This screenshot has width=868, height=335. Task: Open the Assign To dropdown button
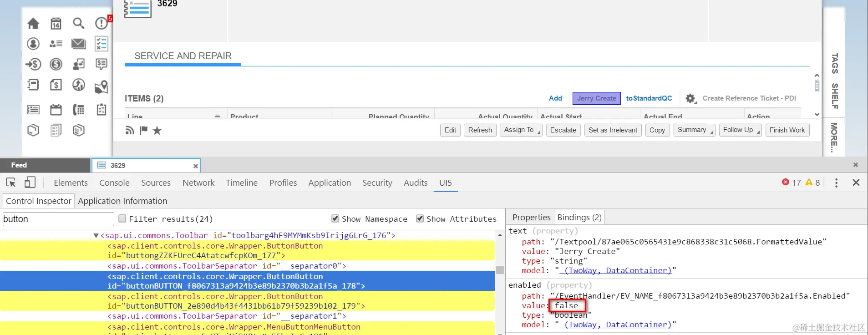521,130
